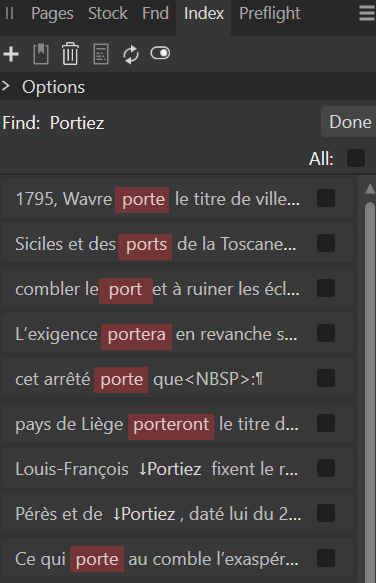Screen dimensions: 376x583
Task: Click the add index mark plus icon
Action: [x=11, y=54]
